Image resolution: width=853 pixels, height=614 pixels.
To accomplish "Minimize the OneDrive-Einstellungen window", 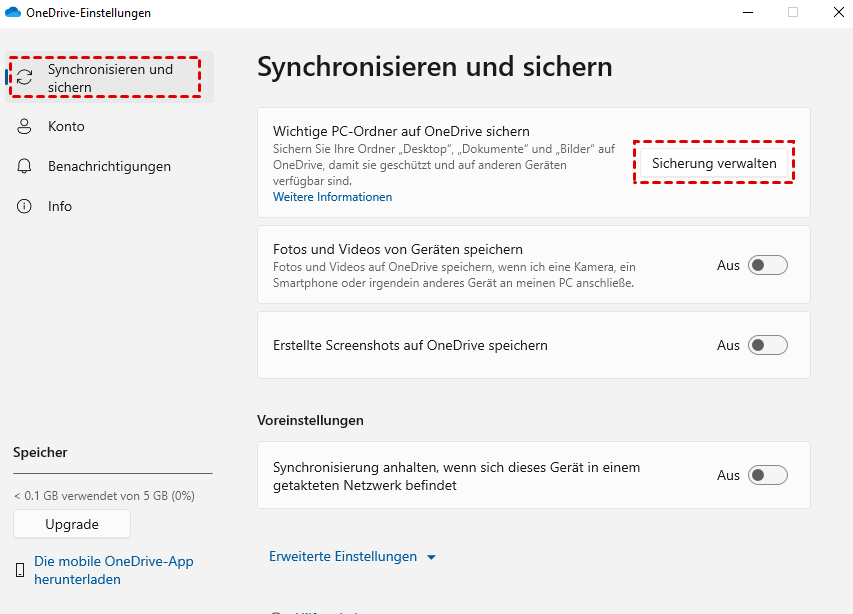I will [x=747, y=13].
